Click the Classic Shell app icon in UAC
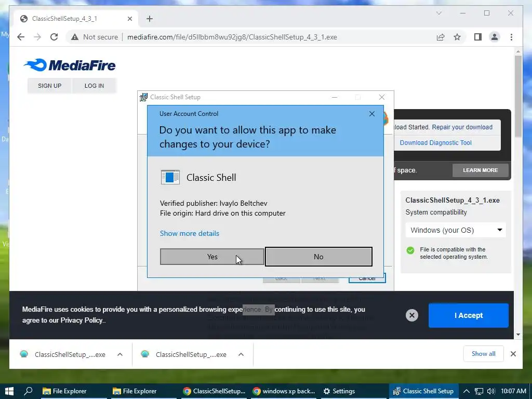The width and height of the screenshot is (532, 399). (x=170, y=177)
